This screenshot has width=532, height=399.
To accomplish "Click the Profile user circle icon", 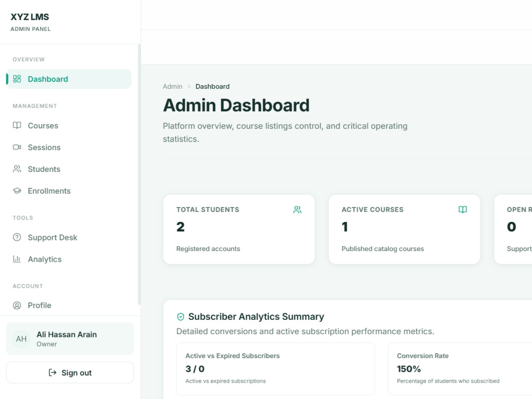I will coord(17,305).
